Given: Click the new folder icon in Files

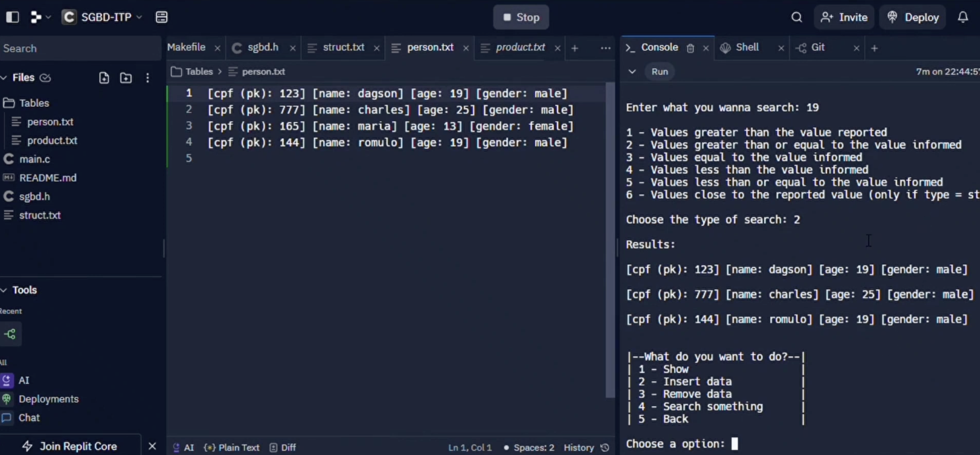Looking at the screenshot, I should click(x=125, y=78).
